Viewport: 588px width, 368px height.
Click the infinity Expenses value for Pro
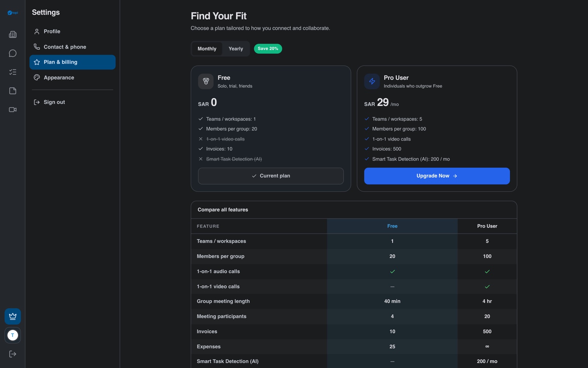487,346
